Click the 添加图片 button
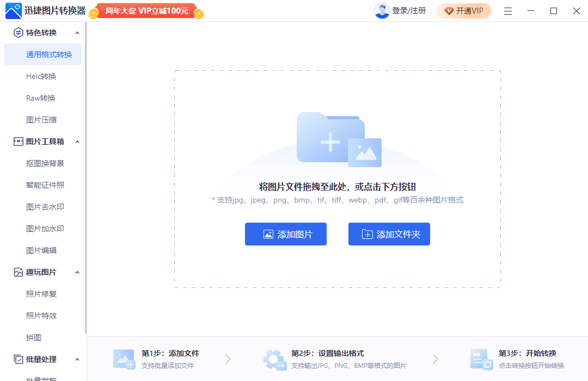 (285, 234)
